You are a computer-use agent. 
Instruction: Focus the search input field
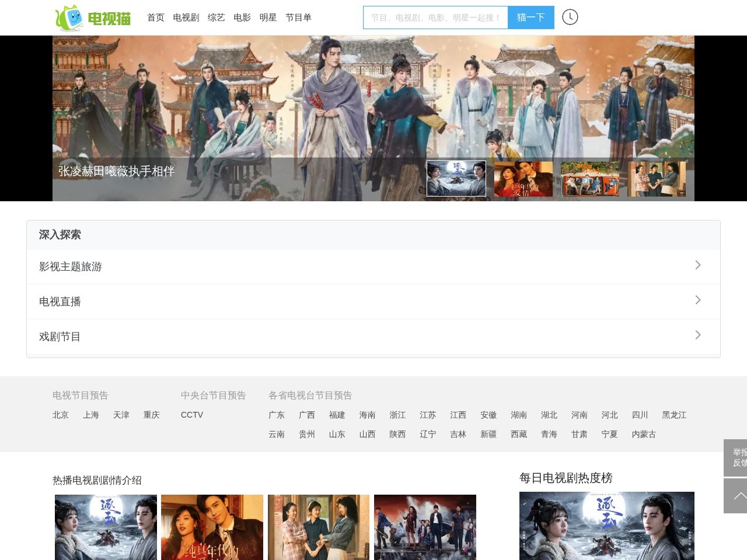click(435, 17)
